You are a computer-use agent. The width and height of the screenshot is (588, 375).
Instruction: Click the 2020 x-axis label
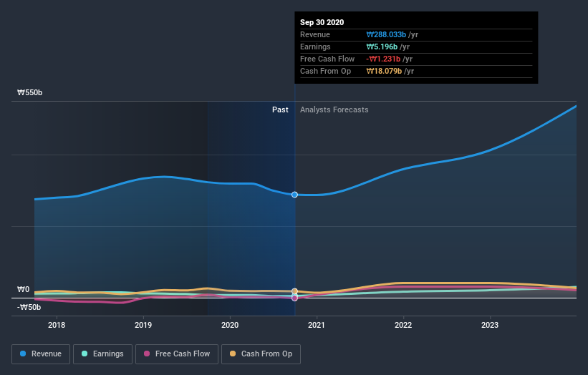point(230,325)
